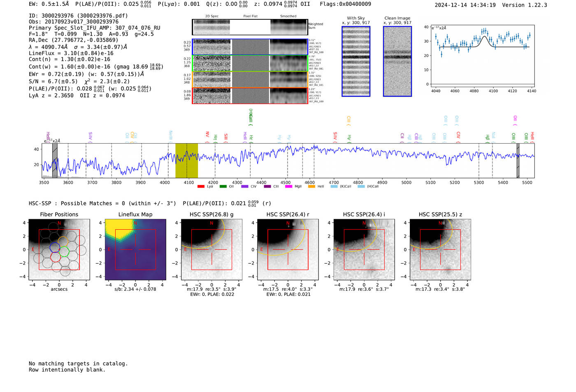Screen dimensions: 576x392
Task: Click the 'No matching targets in catalog.' text
Action: pos(78,364)
